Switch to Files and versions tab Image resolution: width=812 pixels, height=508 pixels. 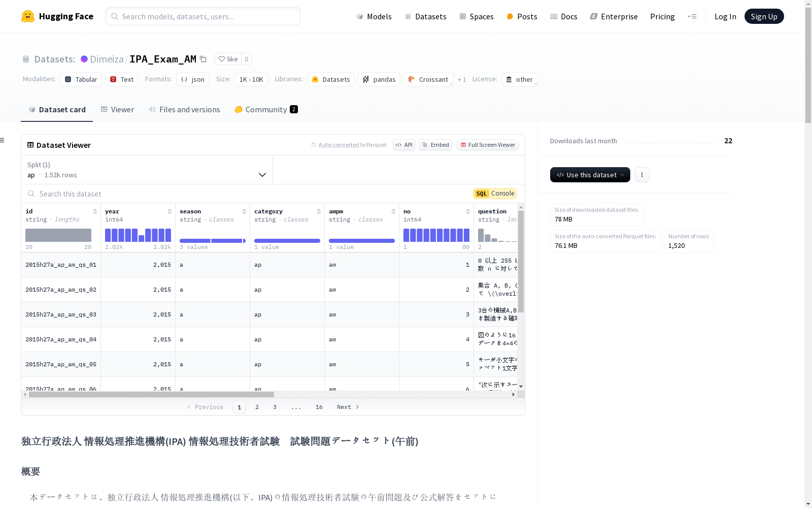click(x=184, y=110)
